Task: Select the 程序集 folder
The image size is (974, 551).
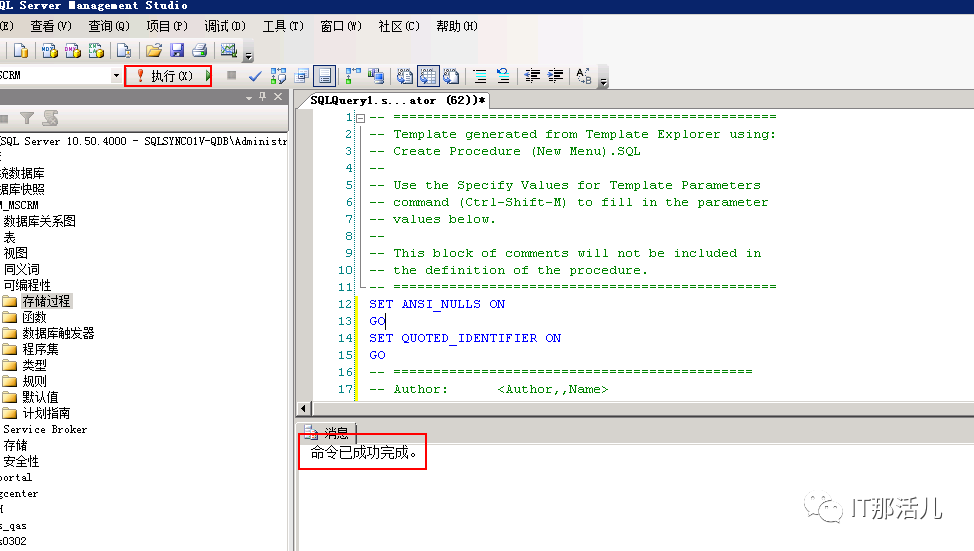Action: click(40, 350)
